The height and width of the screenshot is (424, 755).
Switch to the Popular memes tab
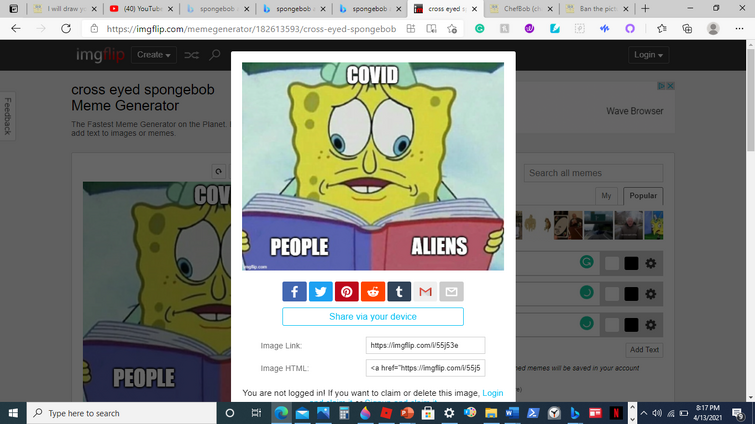pyautogui.click(x=643, y=196)
